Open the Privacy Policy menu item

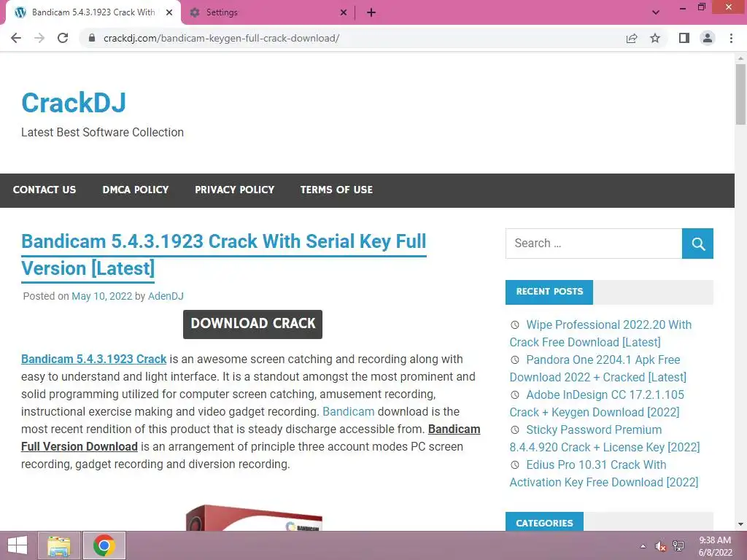click(234, 190)
